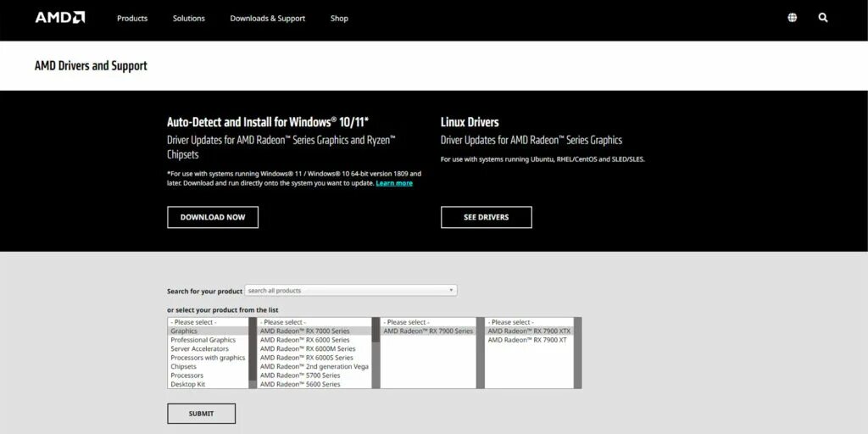
Task: Click the SEE DRIVERS button
Action: (x=486, y=217)
